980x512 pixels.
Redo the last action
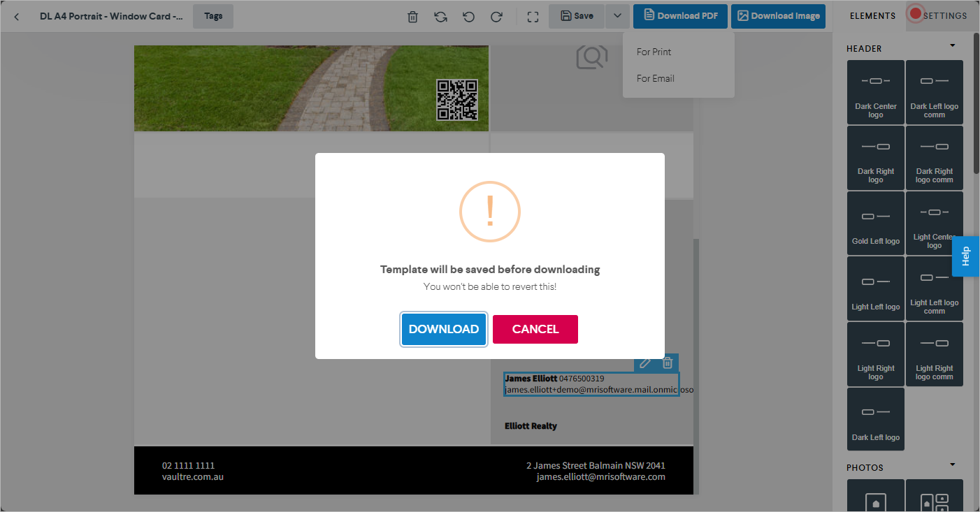click(496, 17)
